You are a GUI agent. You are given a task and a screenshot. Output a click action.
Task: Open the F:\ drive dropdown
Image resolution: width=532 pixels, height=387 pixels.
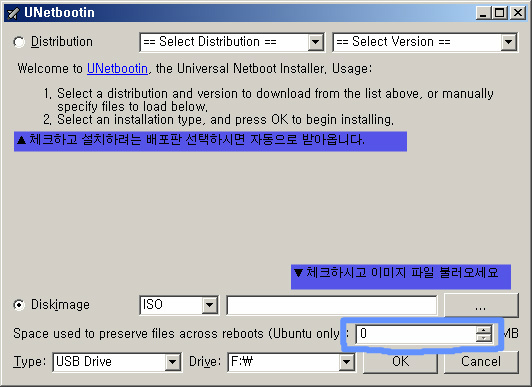tap(291, 362)
